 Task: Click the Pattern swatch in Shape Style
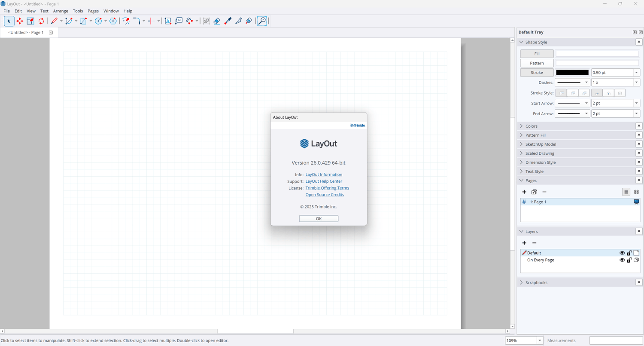[x=597, y=63]
